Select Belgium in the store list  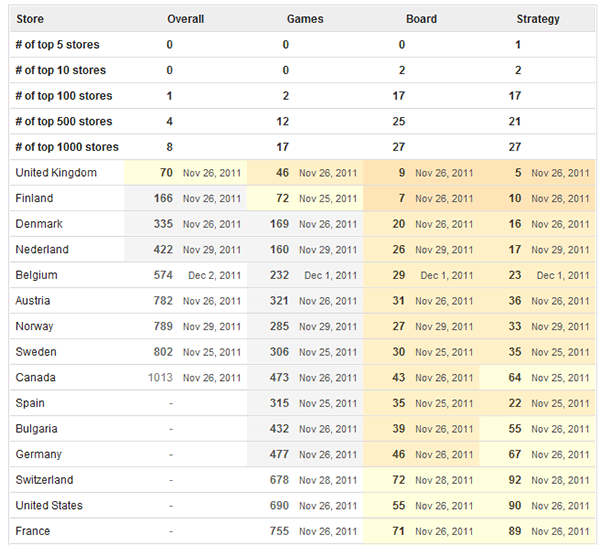(x=37, y=275)
